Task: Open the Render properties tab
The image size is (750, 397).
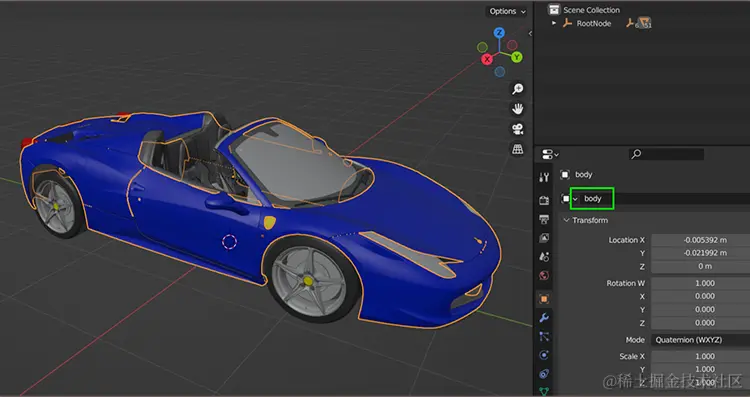Action: [544, 200]
